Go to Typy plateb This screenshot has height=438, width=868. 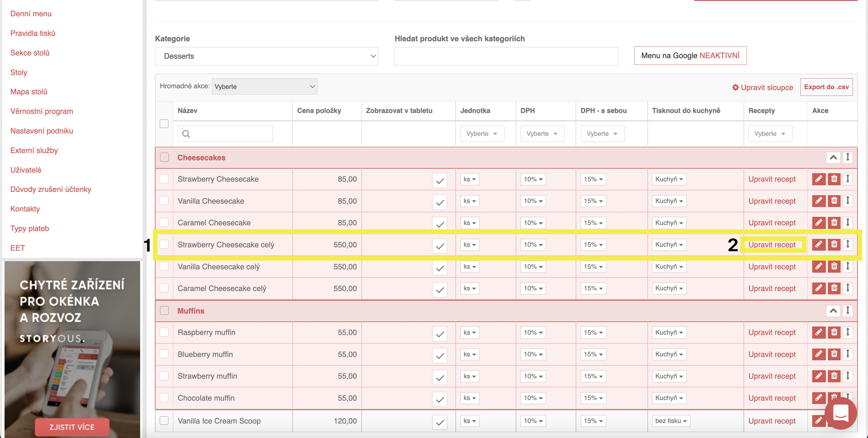(30, 228)
